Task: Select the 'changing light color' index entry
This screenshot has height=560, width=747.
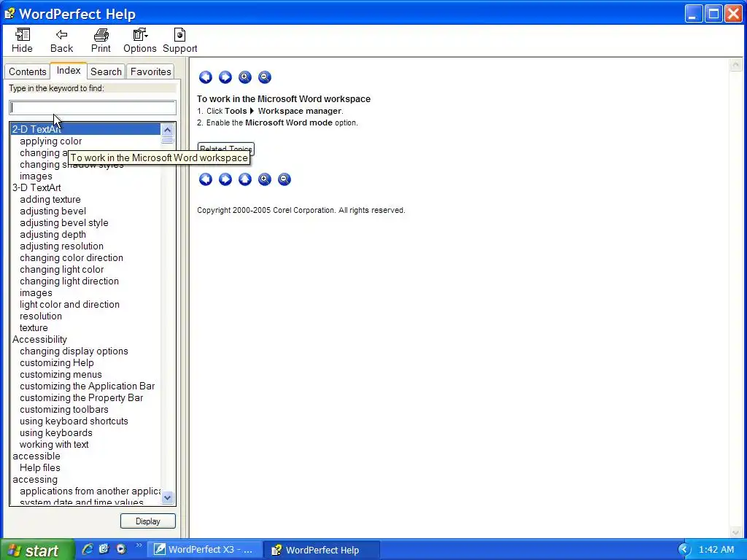Action: coord(61,270)
